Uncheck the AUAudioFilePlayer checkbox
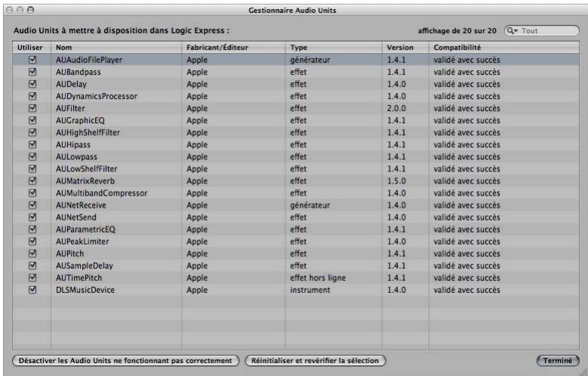The width and height of the screenshot is (588, 376). 32,60
